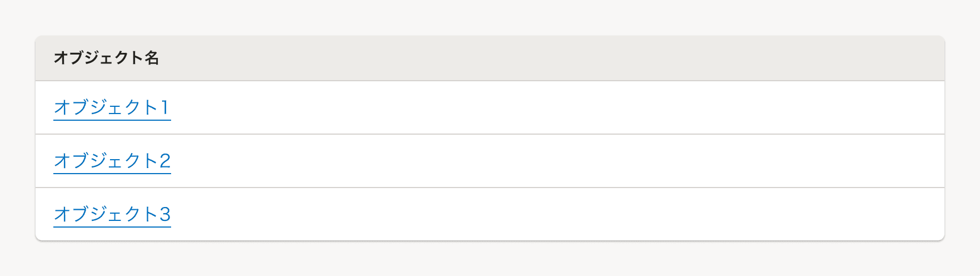Follow the blue underlined オブジェクト1 hyperlink

tap(112, 107)
